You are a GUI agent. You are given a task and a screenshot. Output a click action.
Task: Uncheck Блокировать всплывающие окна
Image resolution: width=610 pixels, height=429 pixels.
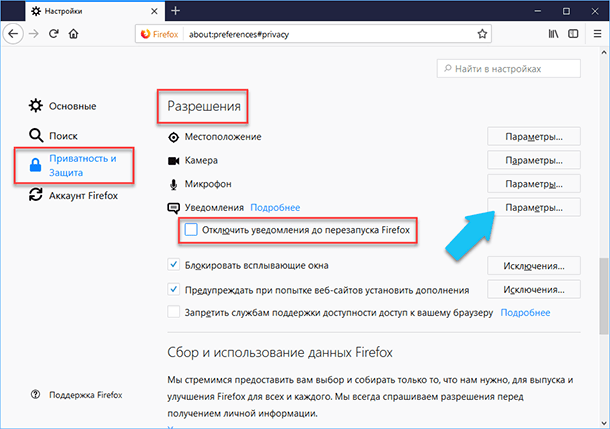(x=174, y=265)
